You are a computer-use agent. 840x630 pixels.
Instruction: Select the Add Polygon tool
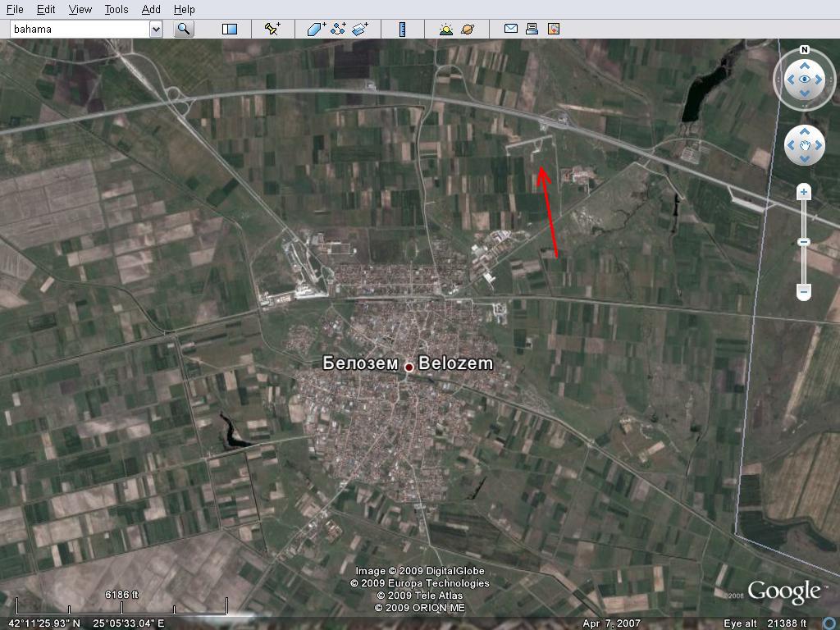click(x=316, y=29)
